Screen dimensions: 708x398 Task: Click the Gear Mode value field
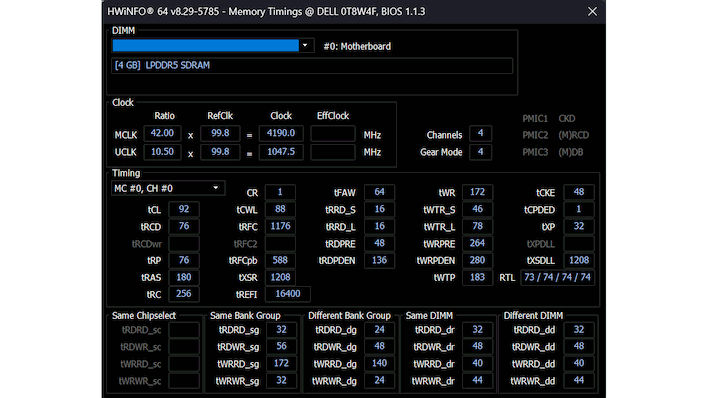point(480,152)
